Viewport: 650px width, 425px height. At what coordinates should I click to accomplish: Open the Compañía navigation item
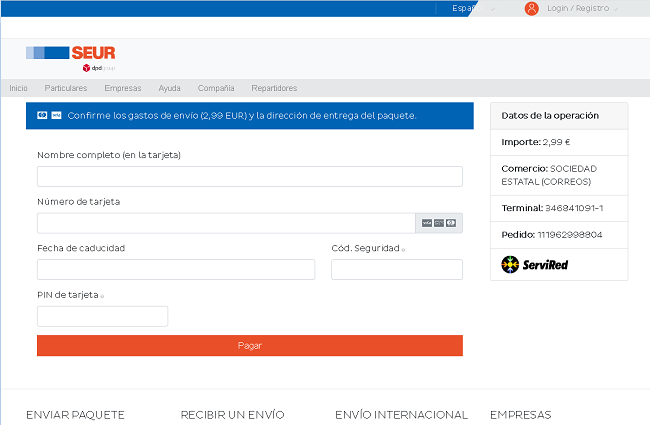[216, 88]
